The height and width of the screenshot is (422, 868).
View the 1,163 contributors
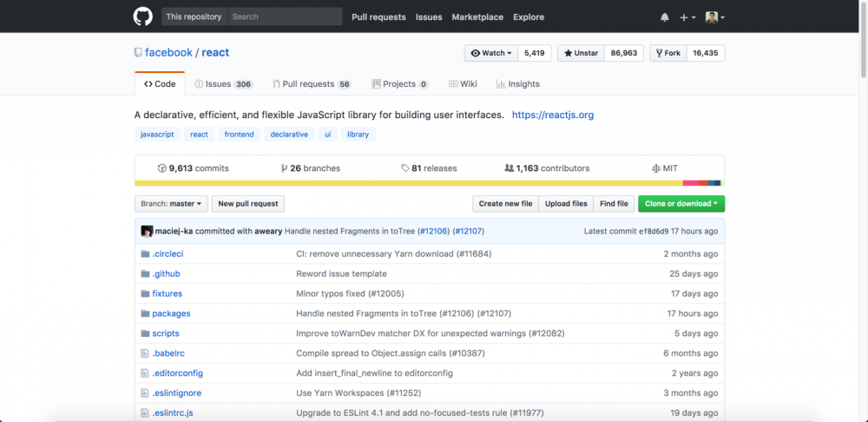547,168
